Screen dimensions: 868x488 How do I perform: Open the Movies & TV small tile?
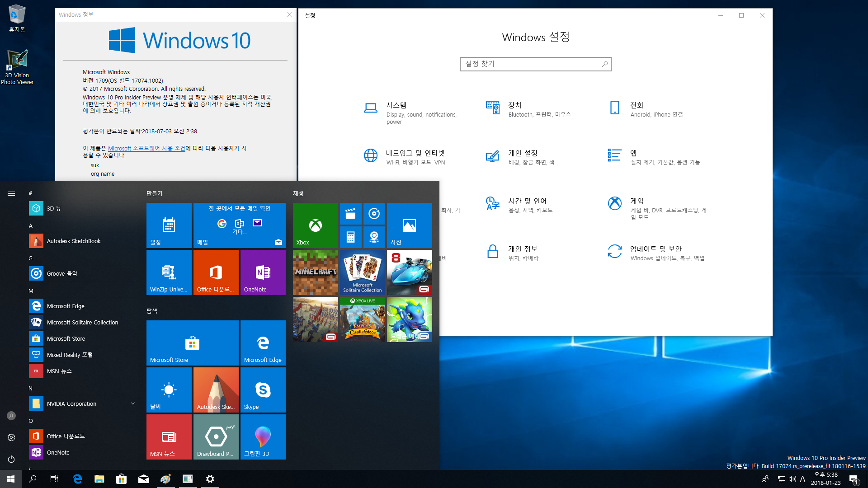click(x=351, y=214)
